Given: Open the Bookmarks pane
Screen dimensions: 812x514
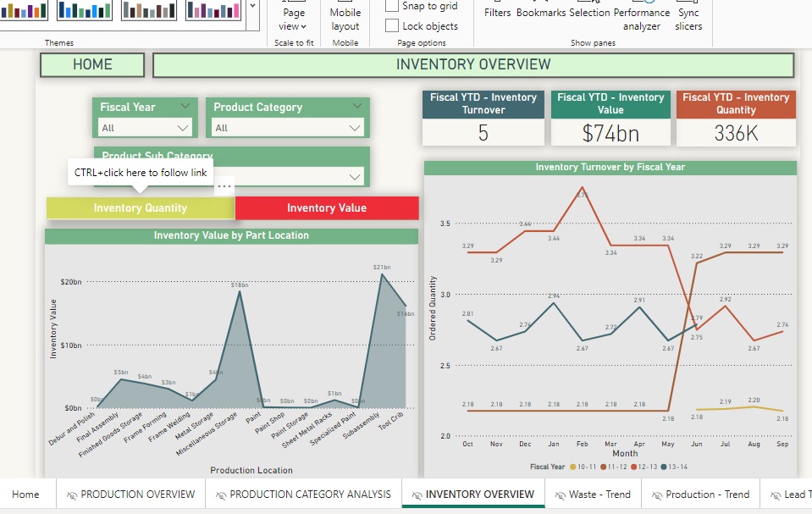Looking at the screenshot, I should (541, 13).
